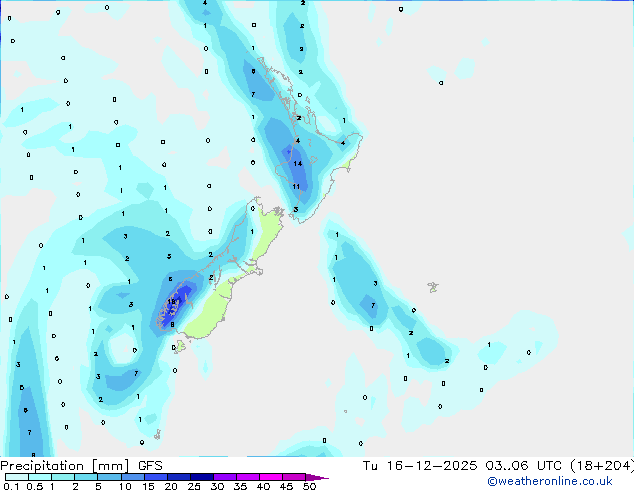
Task: Click the '45' legend scale label
Action: (x=286, y=486)
